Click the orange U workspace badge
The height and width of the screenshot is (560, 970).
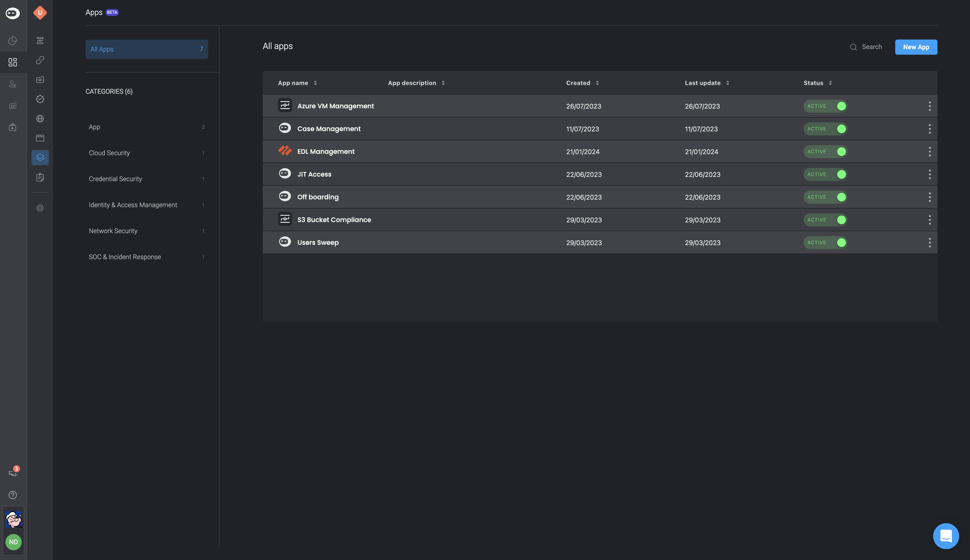coord(40,13)
